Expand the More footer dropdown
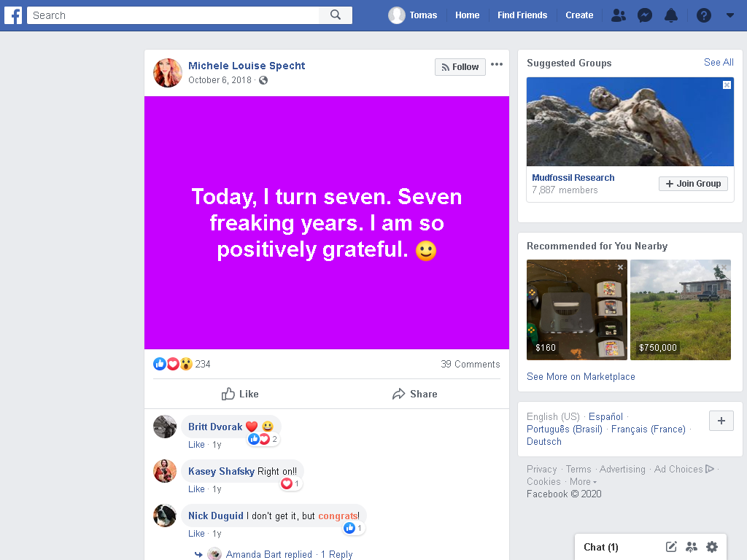Screen dimensions: 747x560 tap(583, 481)
